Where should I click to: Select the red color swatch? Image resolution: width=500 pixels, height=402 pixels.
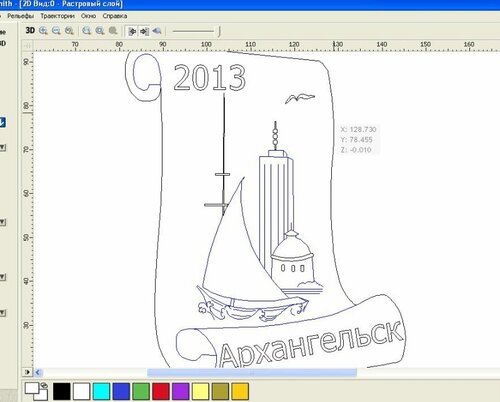pyautogui.click(x=161, y=391)
